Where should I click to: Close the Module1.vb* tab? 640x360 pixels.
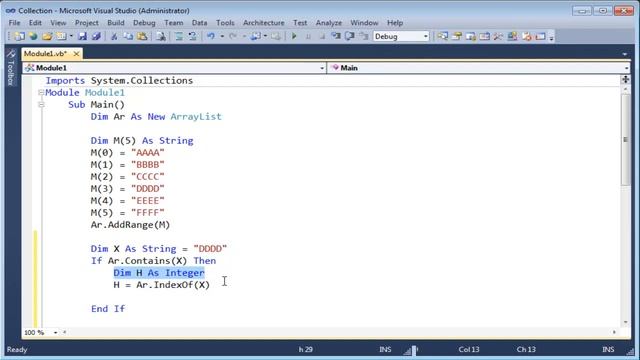coord(76,53)
